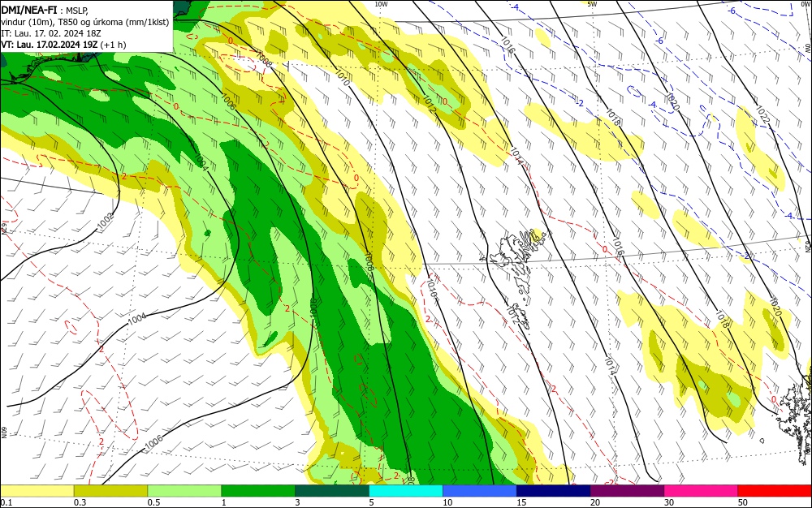Click the navy 15–20 legend swatch
The height and width of the screenshot is (508, 812).
(x=554, y=491)
